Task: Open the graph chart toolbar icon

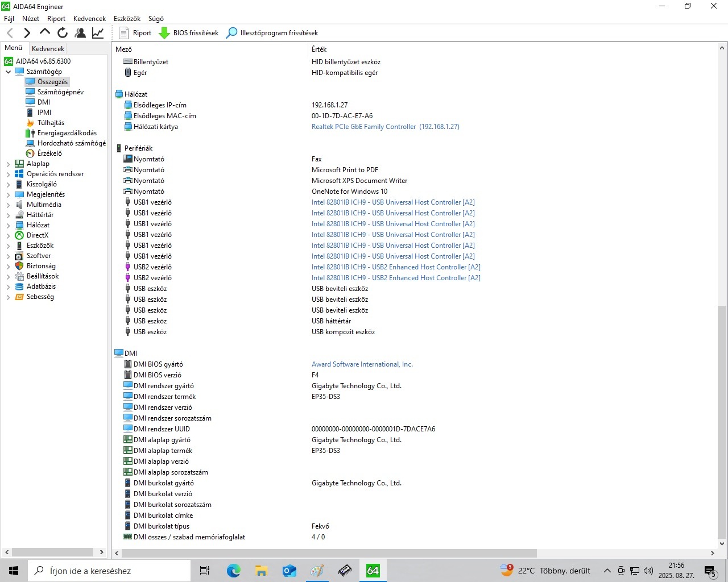Action: click(x=98, y=33)
